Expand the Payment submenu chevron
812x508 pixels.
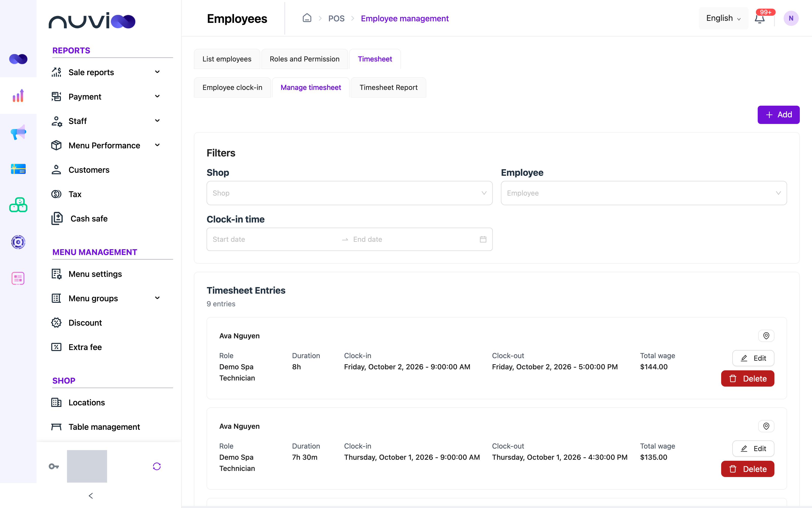157,97
